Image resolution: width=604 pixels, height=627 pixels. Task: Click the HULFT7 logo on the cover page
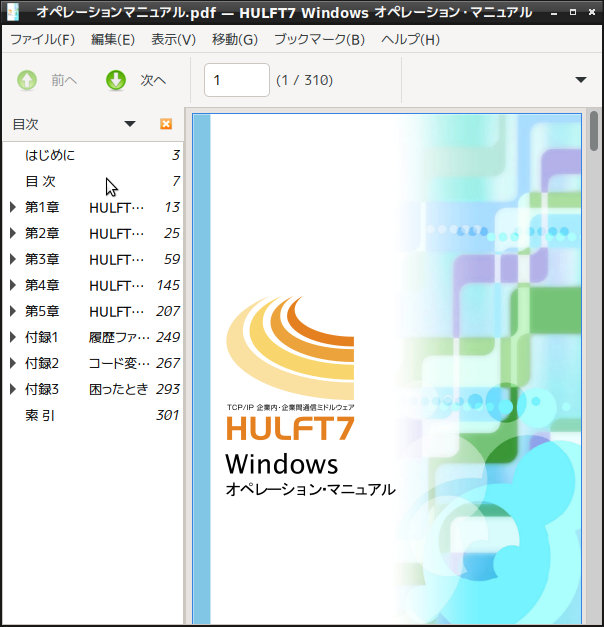point(290,368)
